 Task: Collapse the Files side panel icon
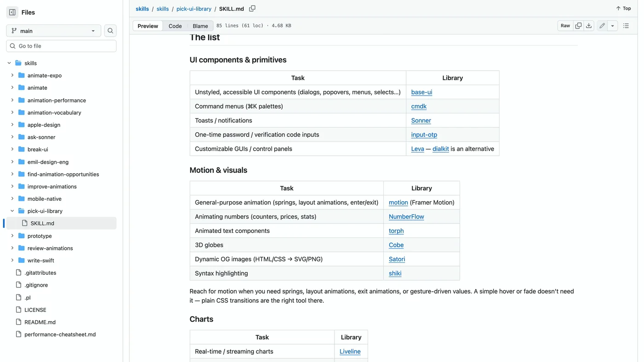click(12, 12)
